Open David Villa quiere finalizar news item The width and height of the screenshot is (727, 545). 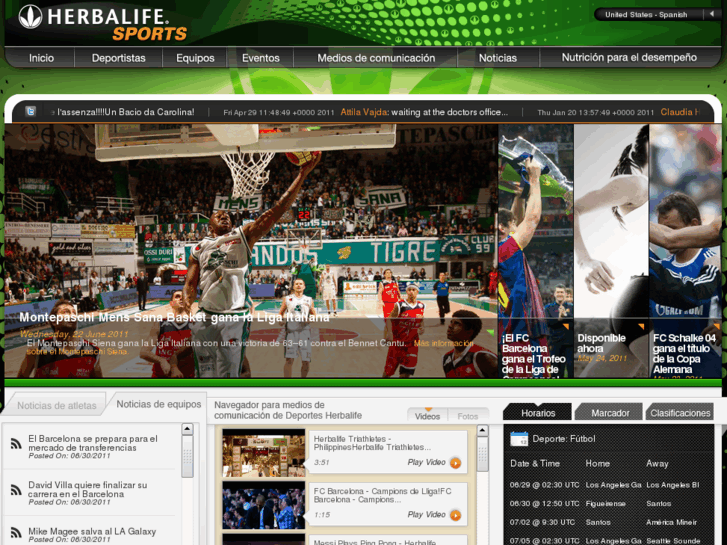click(x=88, y=489)
